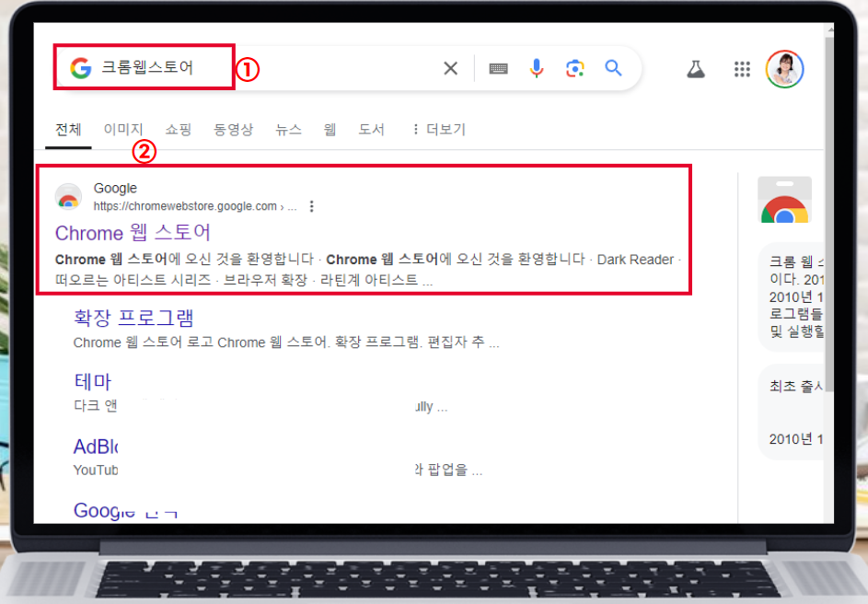Screen dimensions: 868x604
Task: Open the Google account profile picture
Action: tap(784, 69)
